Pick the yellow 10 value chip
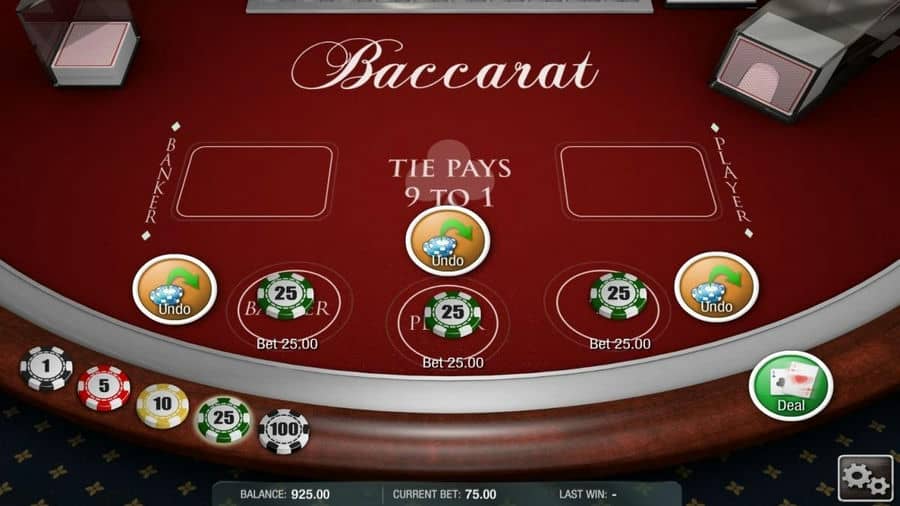Viewport: 900px width, 506px height. [162, 406]
